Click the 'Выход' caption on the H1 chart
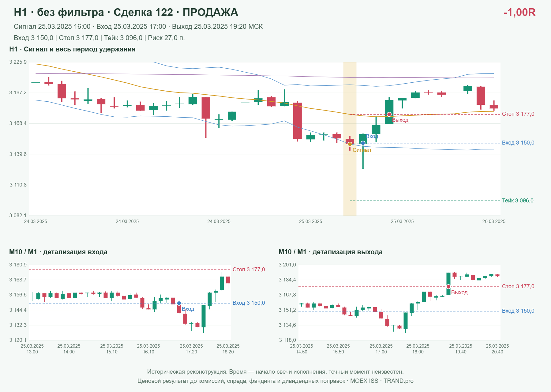 tap(400, 120)
